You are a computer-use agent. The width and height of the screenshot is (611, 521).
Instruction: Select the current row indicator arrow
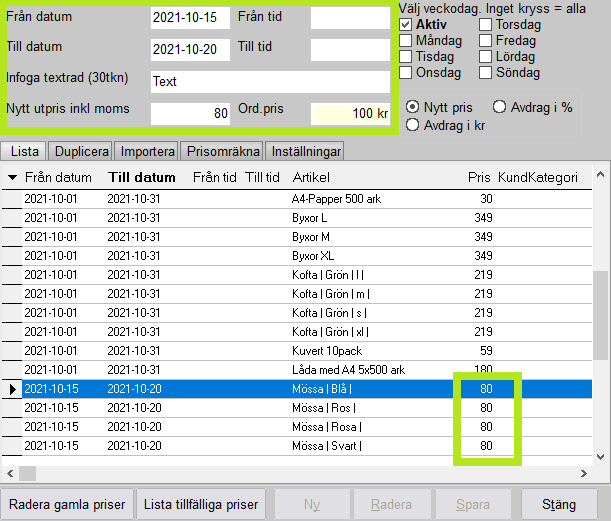tap(12, 389)
